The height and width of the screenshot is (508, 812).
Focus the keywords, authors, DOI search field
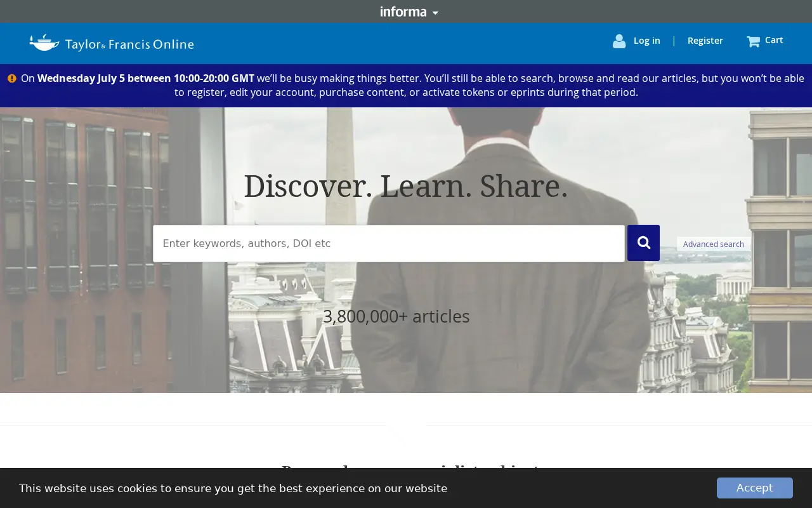[389, 243]
